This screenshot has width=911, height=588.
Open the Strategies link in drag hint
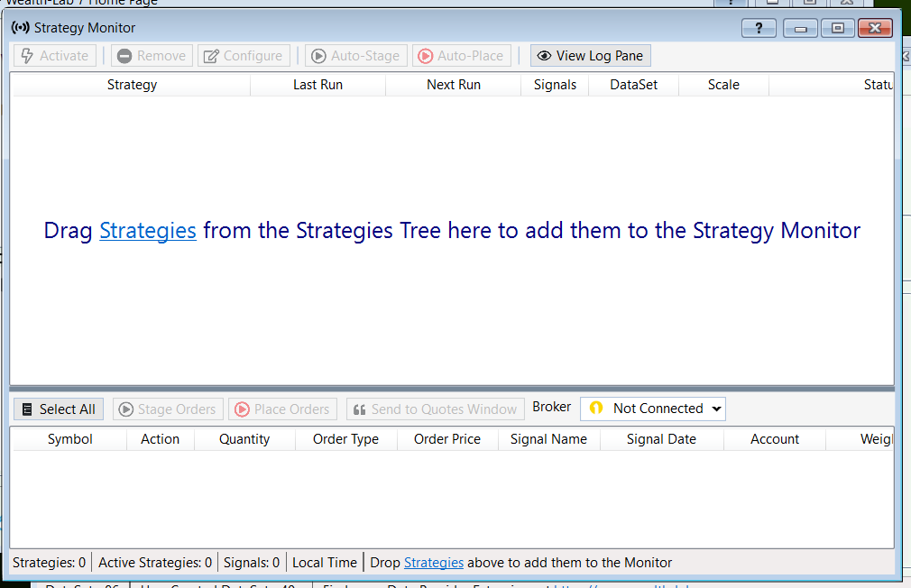coord(148,231)
